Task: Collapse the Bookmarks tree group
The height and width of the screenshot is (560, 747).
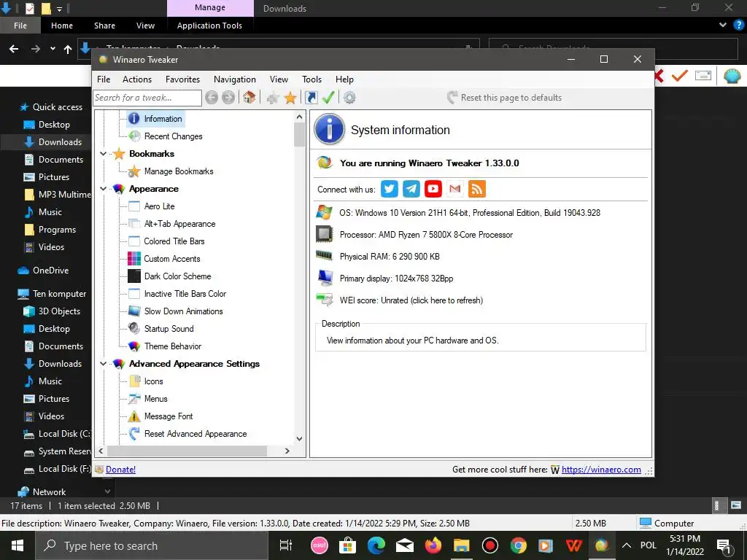Action: click(x=104, y=154)
